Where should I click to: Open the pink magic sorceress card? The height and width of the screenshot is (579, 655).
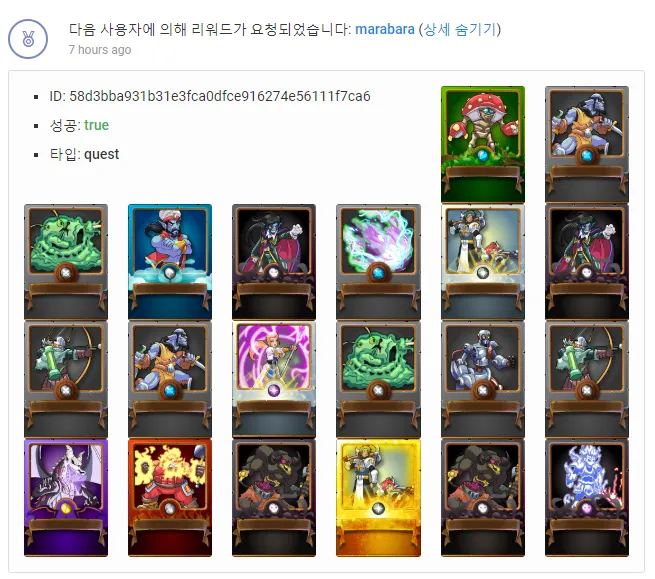[274, 379]
